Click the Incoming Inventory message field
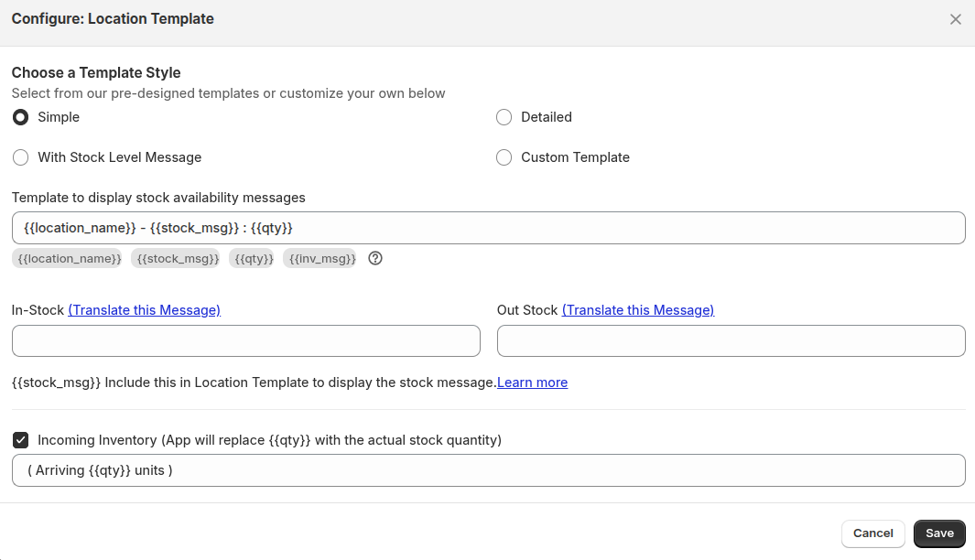 (488, 470)
